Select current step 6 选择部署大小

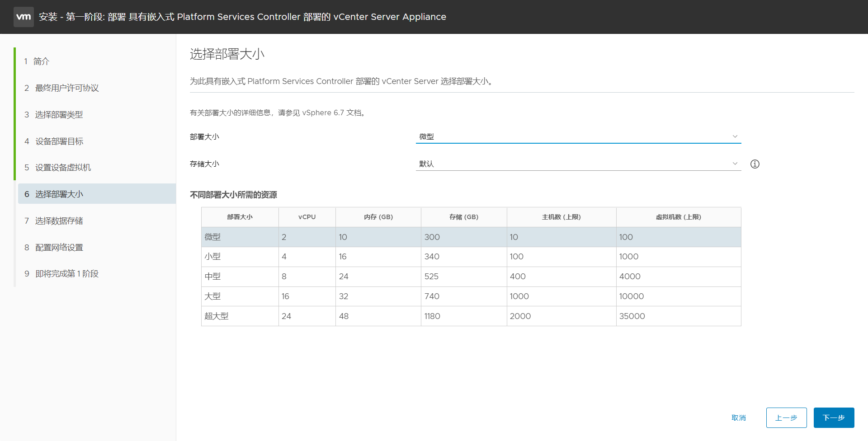[97, 194]
